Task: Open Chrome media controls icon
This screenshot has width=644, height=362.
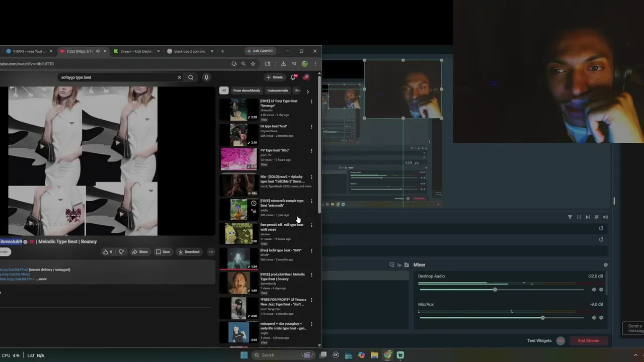Action: [x=294, y=64]
